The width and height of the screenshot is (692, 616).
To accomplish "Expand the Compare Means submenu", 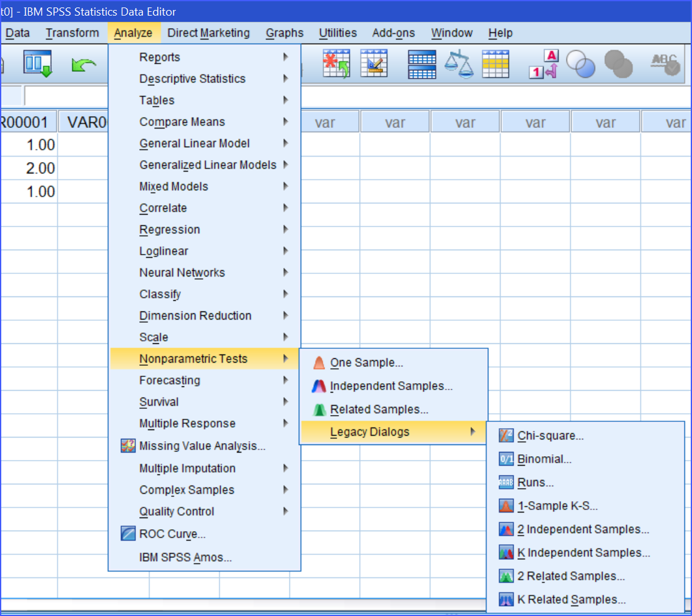I will [182, 122].
